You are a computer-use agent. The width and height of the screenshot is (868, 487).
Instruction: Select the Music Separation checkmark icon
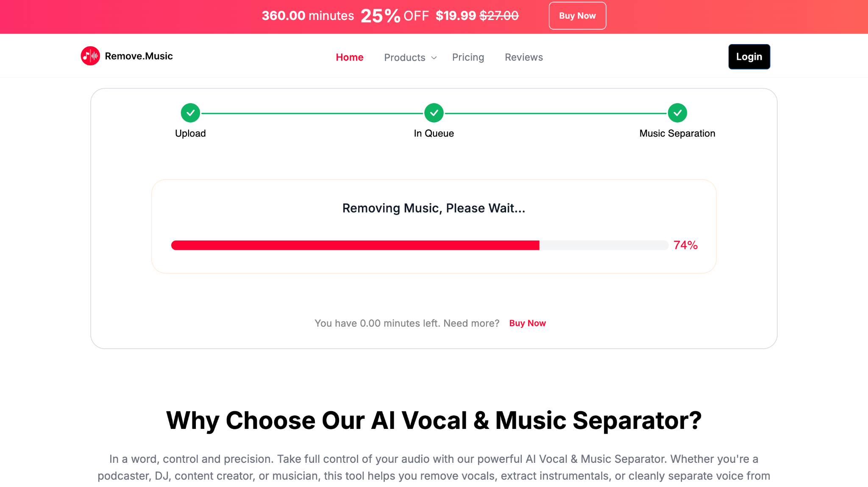[x=677, y=113]
